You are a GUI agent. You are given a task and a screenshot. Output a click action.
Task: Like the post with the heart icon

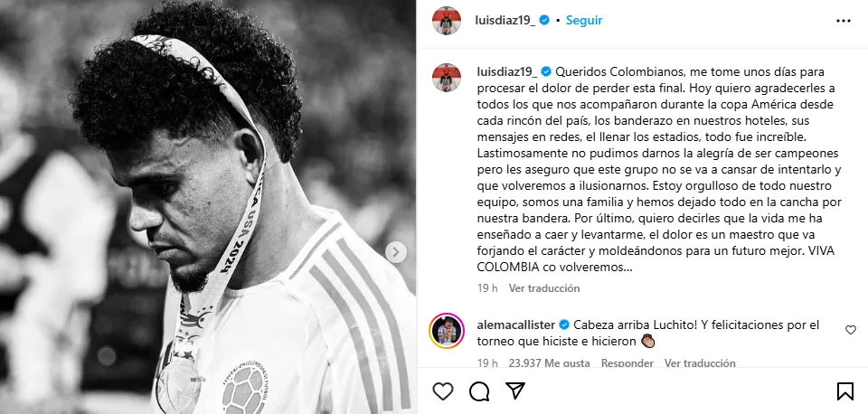click(x=443, y=391)
